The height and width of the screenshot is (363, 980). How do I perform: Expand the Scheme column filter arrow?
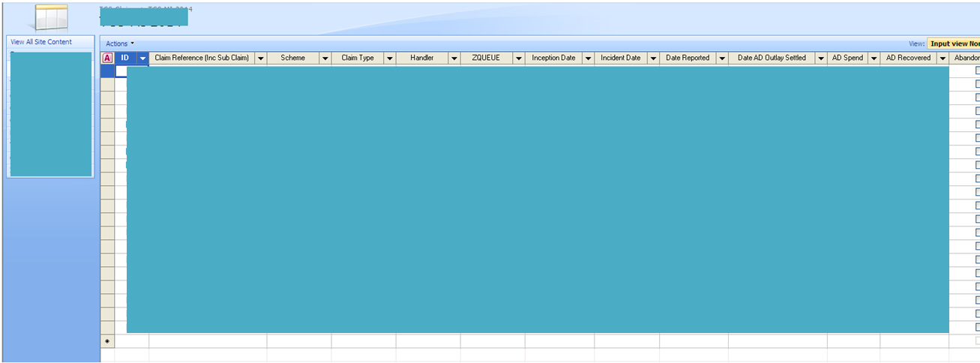(x=325, y=58)
